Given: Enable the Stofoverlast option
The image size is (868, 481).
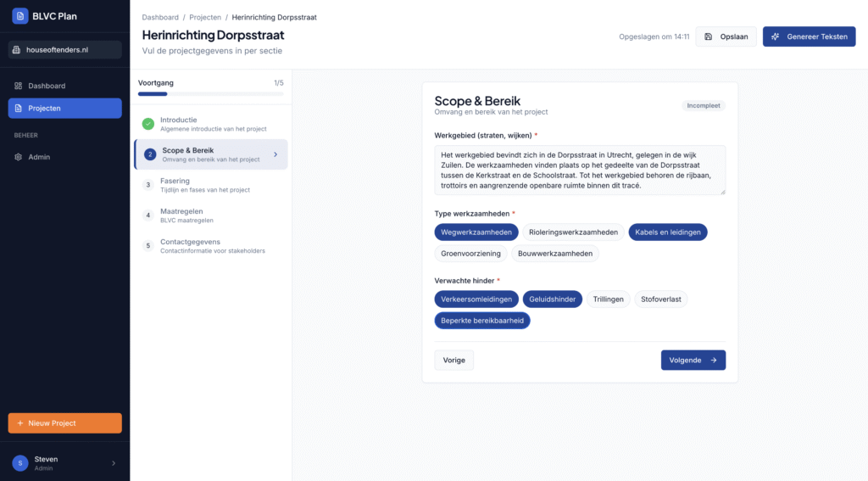Looking at the screenshot, I should pyautogui.click(x=661, y=299).
